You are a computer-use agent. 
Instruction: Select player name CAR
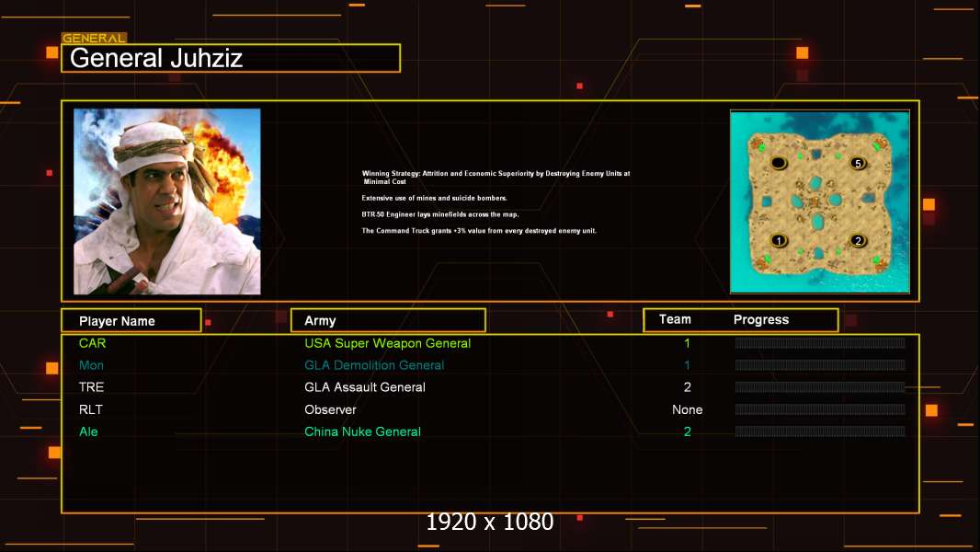click(x=93, y=343)
